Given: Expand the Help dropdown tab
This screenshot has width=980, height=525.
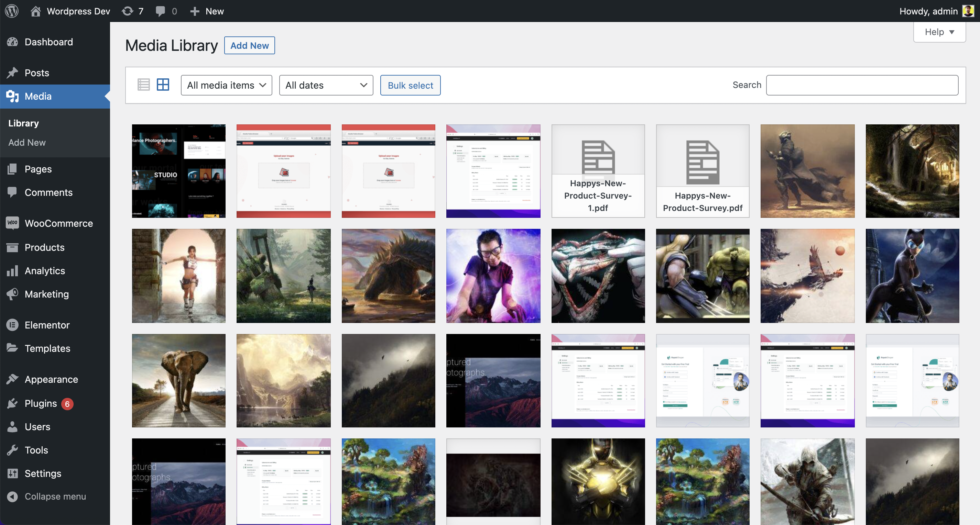Looking at the screenshot, I should (x=939, y=32).
